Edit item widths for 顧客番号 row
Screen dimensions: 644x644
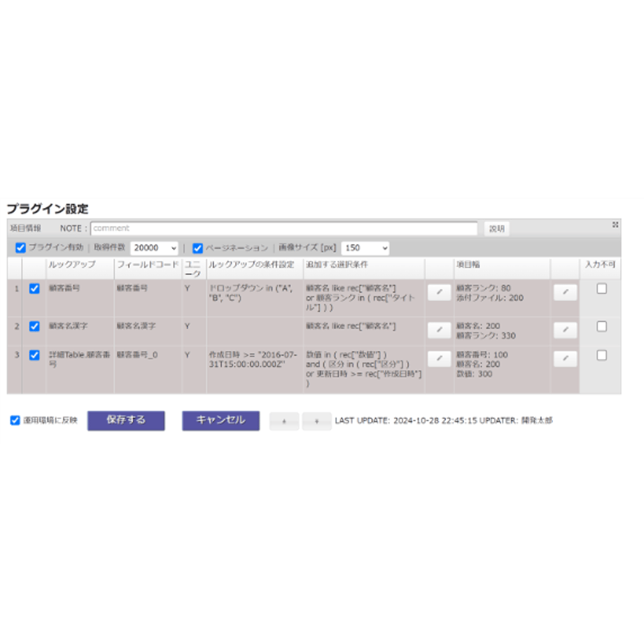(x=565, y=293)
